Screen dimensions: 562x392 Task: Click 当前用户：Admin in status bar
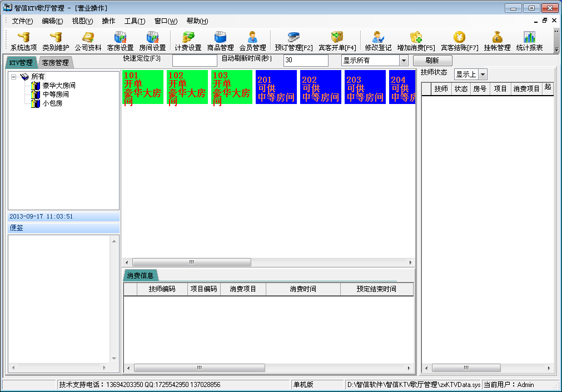point(509,385)
